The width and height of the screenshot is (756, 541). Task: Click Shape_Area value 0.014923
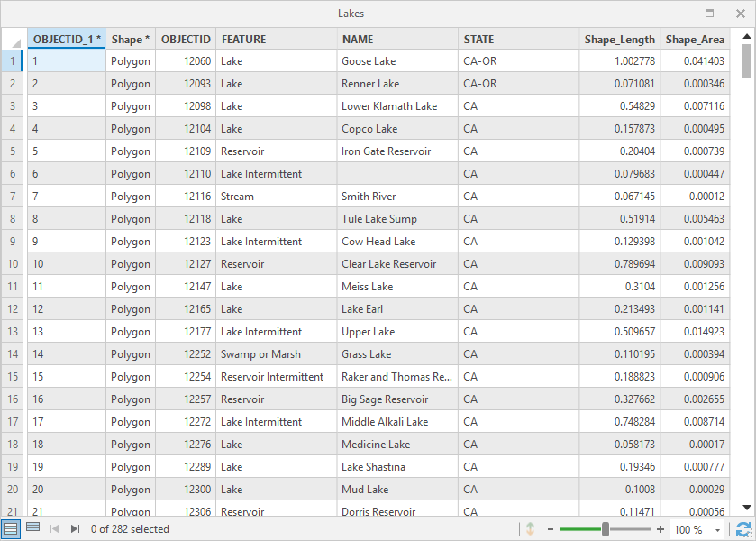coord(696,332)
